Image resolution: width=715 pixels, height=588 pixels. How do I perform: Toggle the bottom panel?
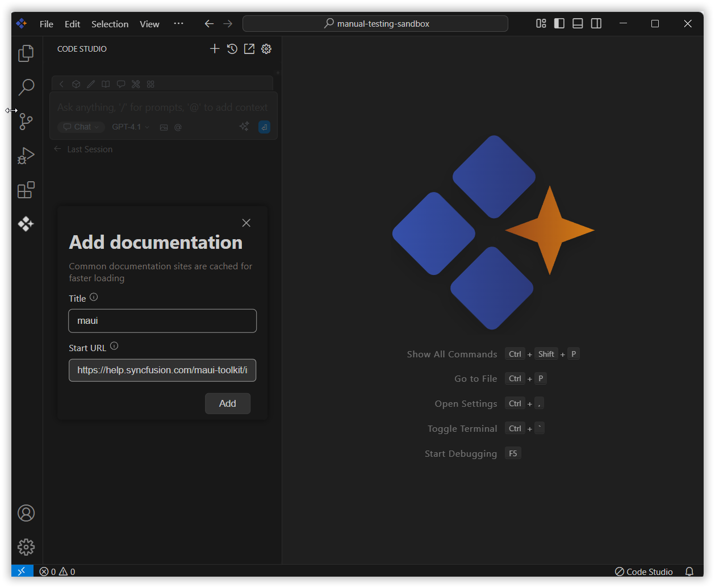[x=578, y=23]
